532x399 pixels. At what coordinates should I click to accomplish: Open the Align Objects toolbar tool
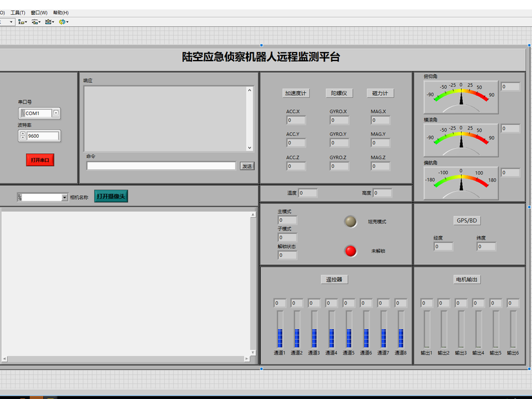click(x=22, y=22)
